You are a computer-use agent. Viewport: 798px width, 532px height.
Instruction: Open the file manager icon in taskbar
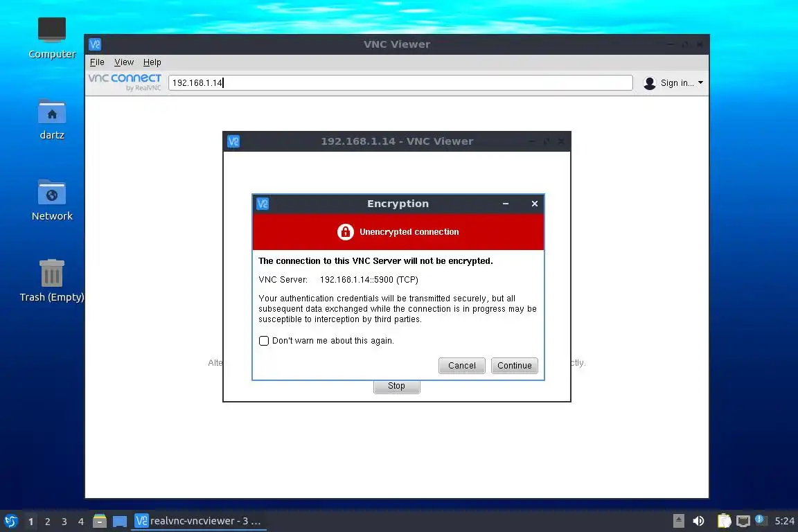coord(100,521)
